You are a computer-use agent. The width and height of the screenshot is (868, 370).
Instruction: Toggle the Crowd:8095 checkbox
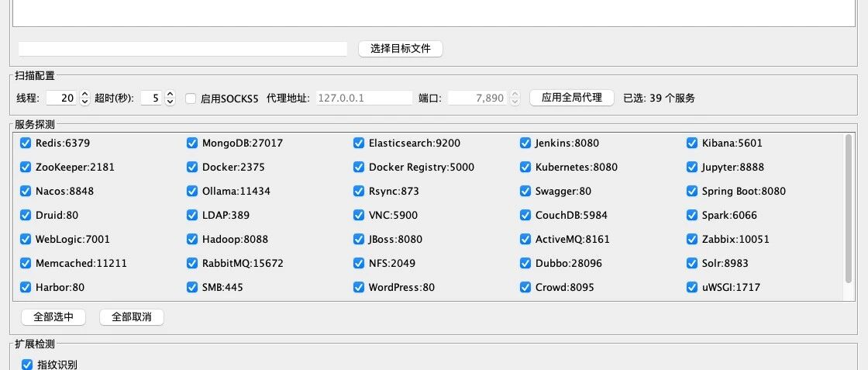point(525,288)
